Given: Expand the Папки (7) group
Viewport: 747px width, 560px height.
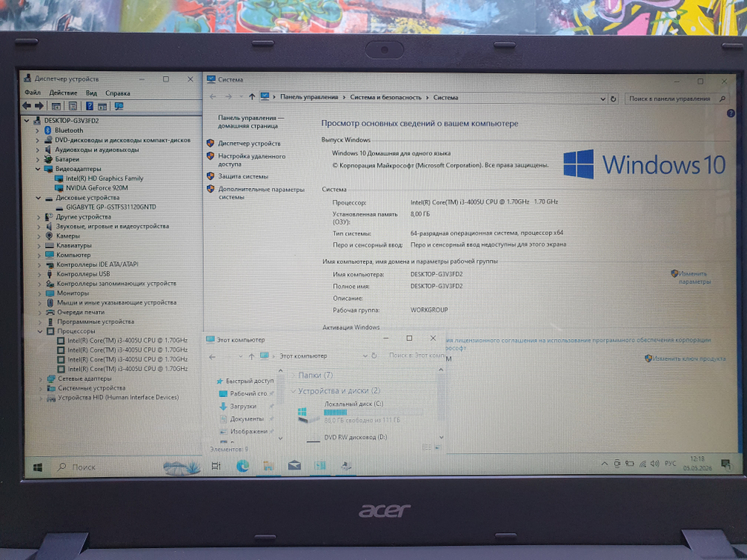Looking at the screenshot, I should point(293,376).
